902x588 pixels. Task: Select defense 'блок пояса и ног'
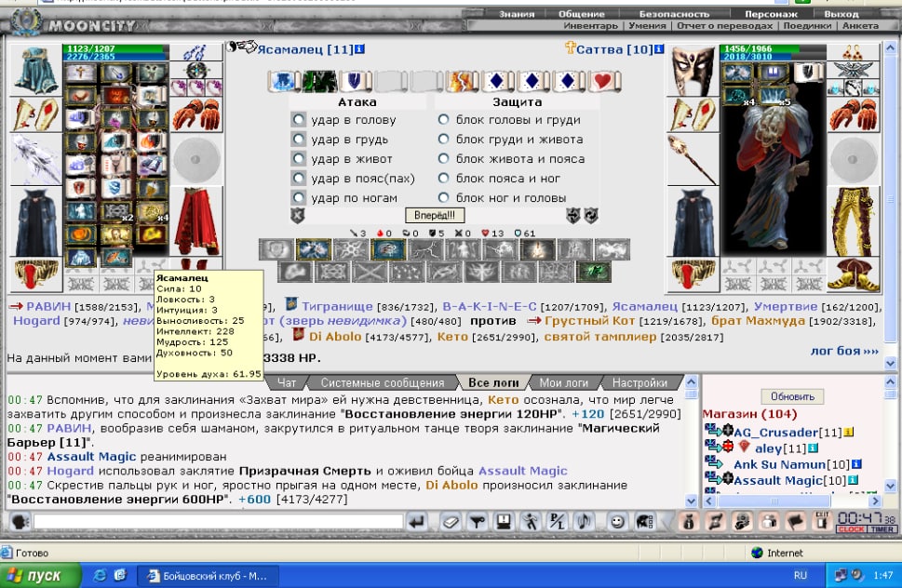pyautogui.click(x=443, y=179)
